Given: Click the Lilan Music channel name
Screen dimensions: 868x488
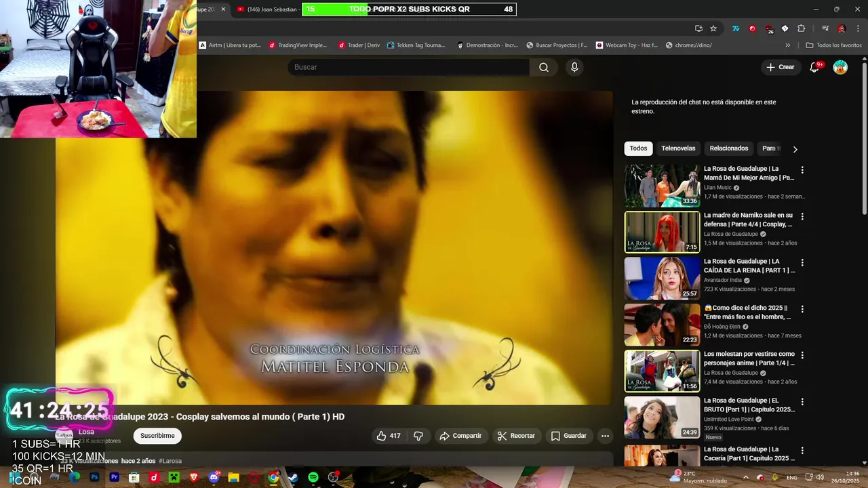Looking at the screenshot, I should [717, 188].
